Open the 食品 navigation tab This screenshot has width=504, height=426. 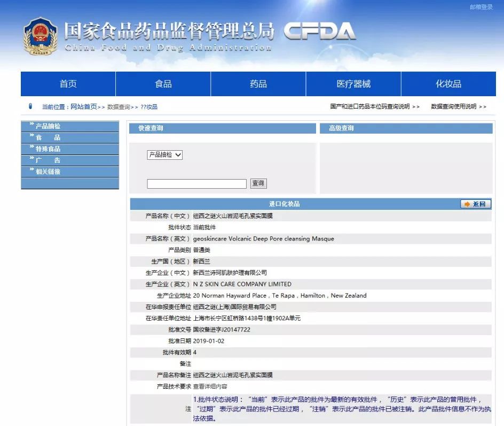pos(163,84)
